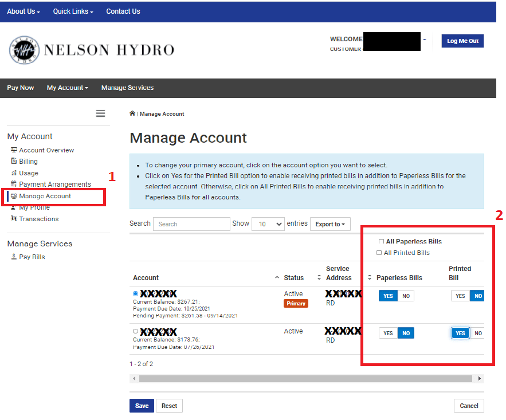This screenshot has height=420, width=506.
Task: Toggle the hamburger sidebar menu icon
Action: tap(100, 113)
